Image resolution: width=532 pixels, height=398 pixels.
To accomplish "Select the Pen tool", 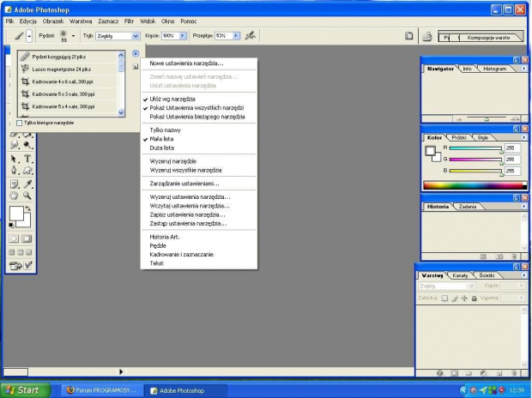I will point(14,171).
